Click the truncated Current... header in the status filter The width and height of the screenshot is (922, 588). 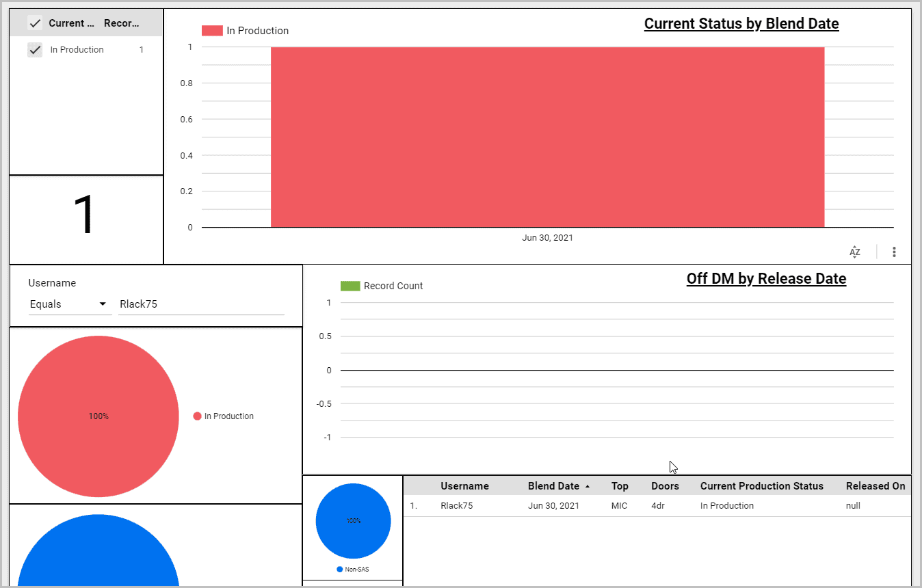72,23
